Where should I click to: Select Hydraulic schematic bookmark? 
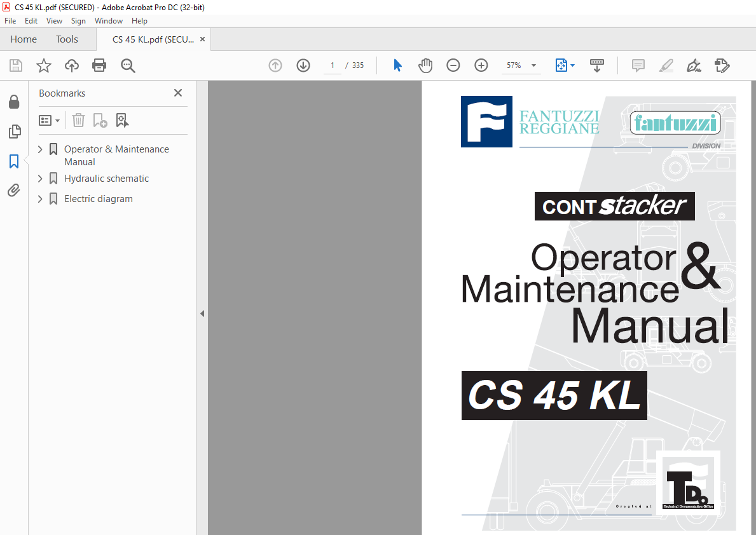[x=107, y=179]
